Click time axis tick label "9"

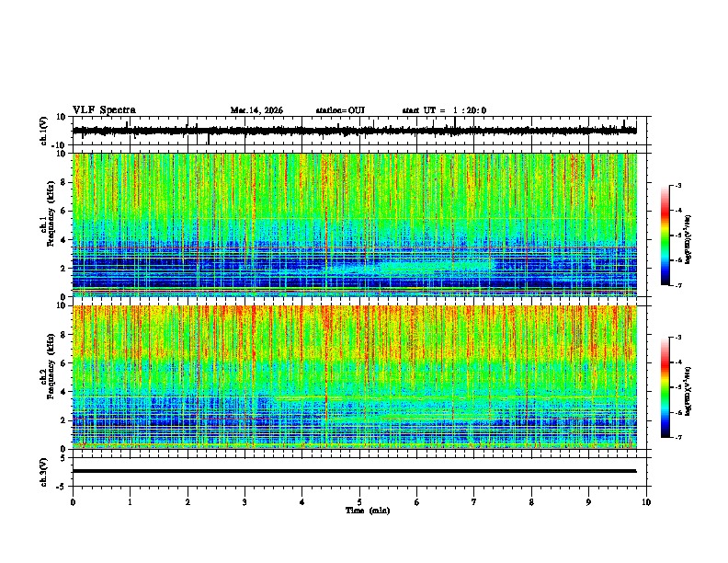pyautogui.click(x=588, y=502)
